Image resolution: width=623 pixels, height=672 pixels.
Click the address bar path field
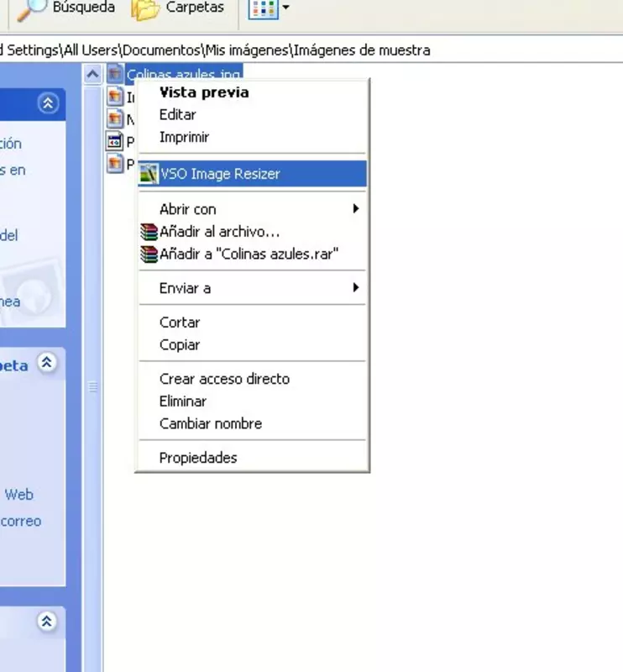pyautogui.click(x=311, y=50)
